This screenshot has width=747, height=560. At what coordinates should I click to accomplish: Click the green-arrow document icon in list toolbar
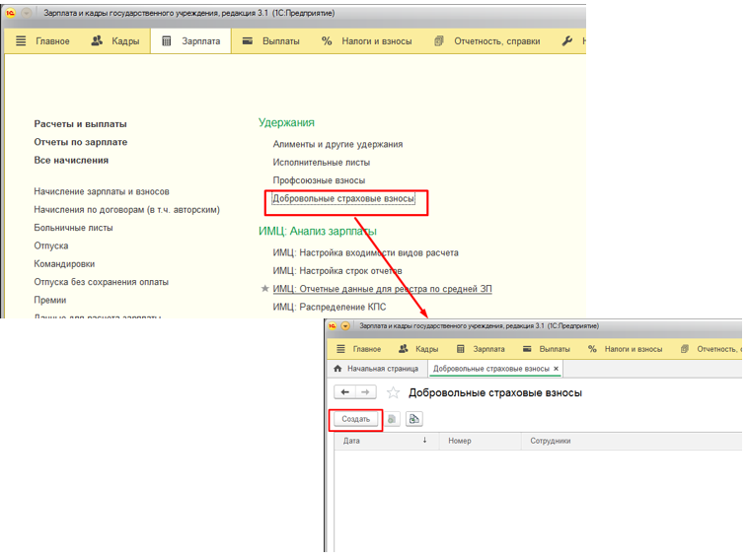(x=413, y=419)
